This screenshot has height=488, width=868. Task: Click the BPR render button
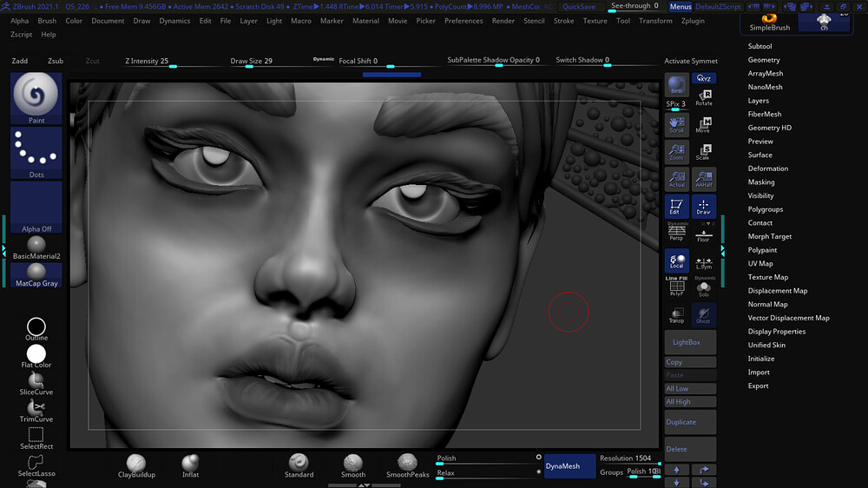coord(677,85)
